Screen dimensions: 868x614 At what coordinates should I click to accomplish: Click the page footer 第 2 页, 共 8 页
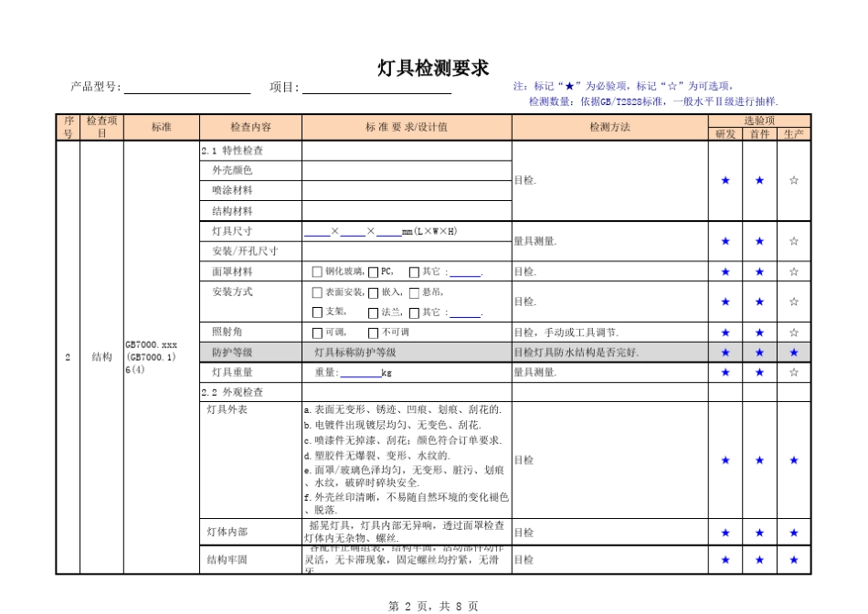(433, 607)
